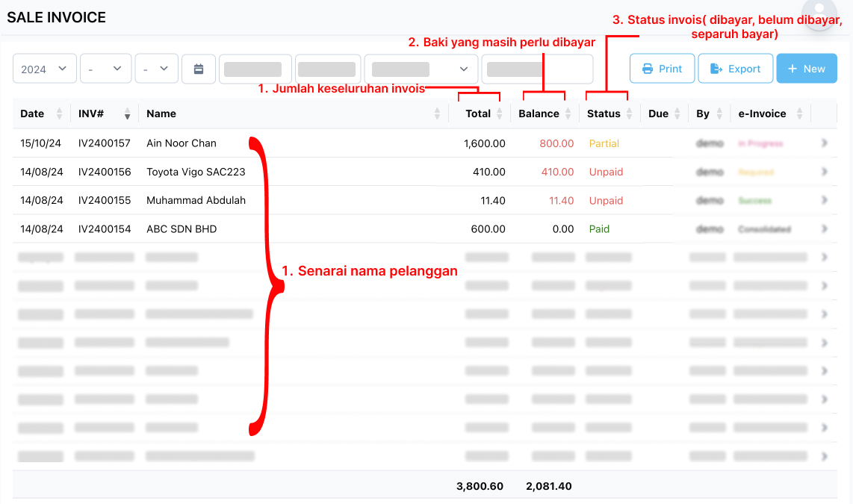Click the Print button
The width and height of the screenshot is (853, 504).
662,69
